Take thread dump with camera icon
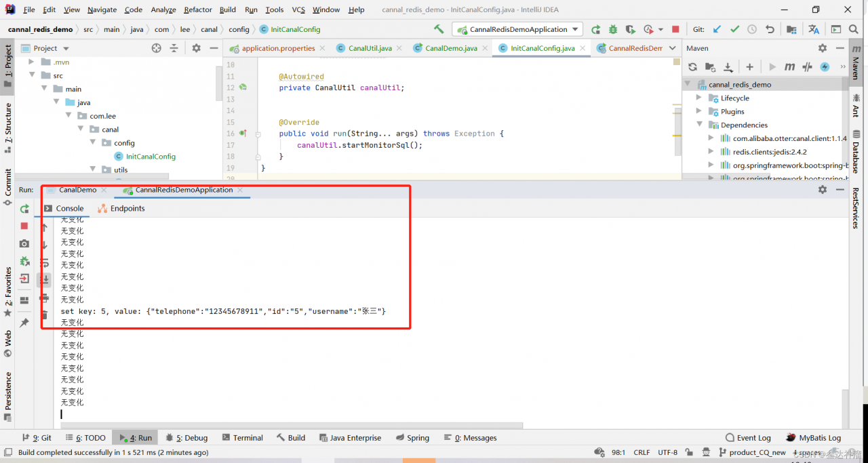 (x=24, y=243)
